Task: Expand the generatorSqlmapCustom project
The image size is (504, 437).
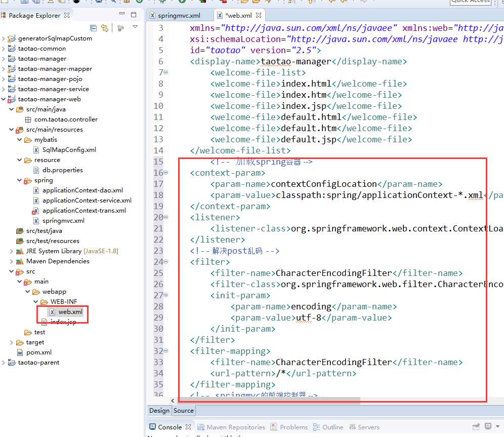Action: click(x=3, y=38)
